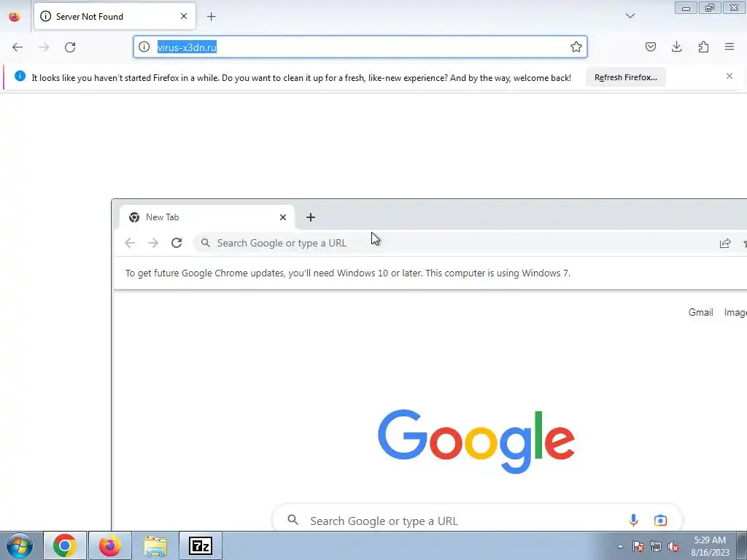This screenshot has height=560, width=747.
Task: Open a new tab in Chrome
Action: tap(311, 217)
